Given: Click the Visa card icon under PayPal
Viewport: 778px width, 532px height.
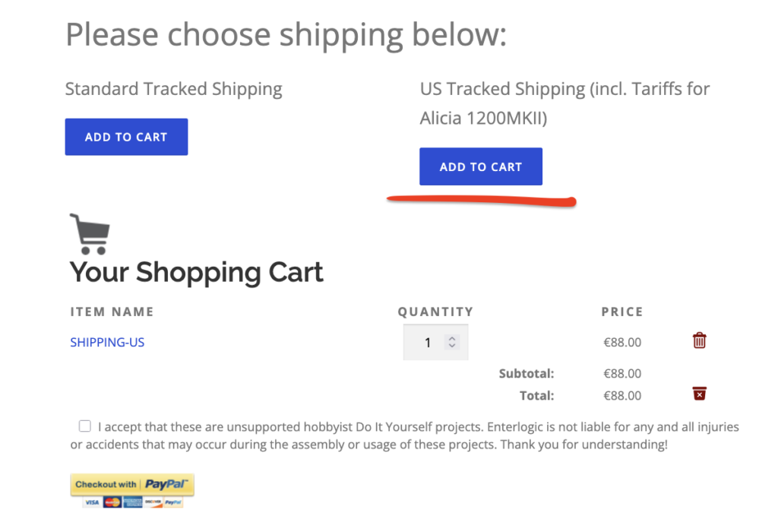Looking at the screenshot, I should tap(93, 502).
